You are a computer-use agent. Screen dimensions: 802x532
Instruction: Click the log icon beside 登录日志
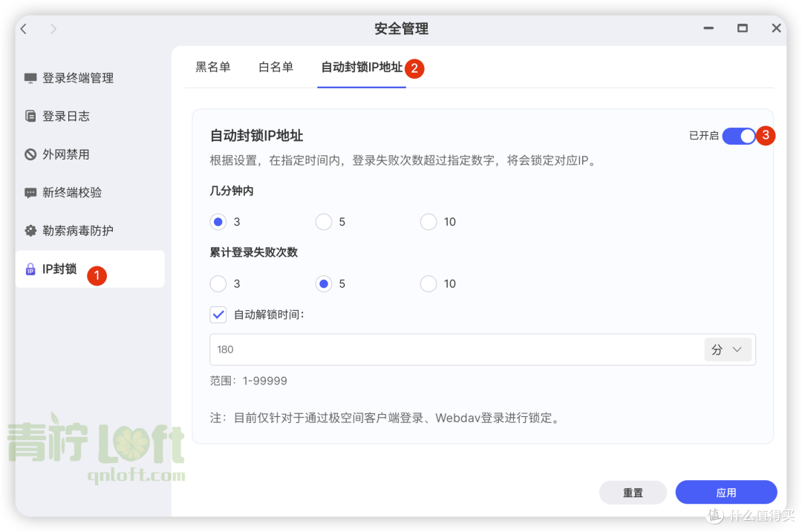point(30,116)
